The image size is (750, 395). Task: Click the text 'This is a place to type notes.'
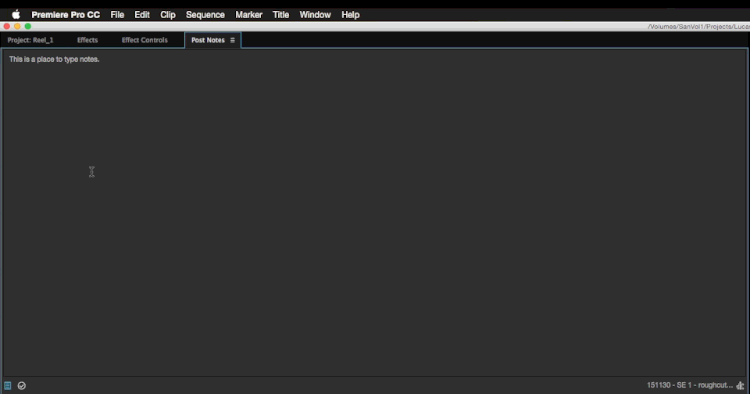[x=54, y=59]
